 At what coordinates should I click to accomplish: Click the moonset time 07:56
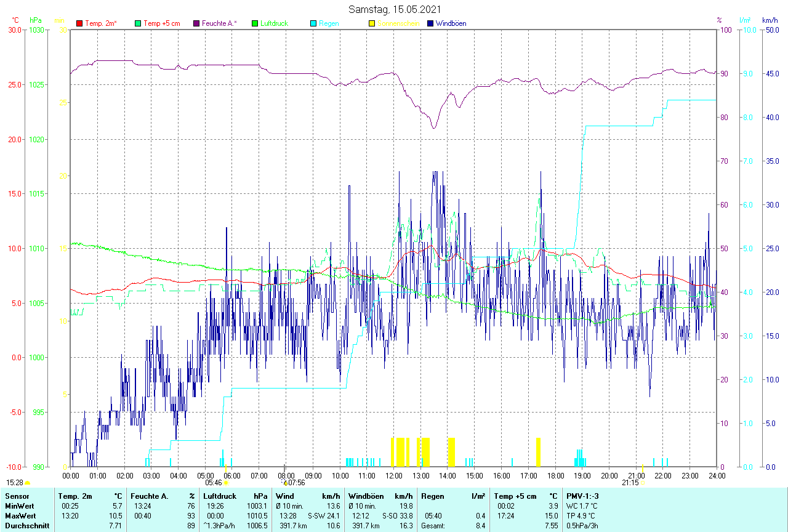click(x=297, y=483)
